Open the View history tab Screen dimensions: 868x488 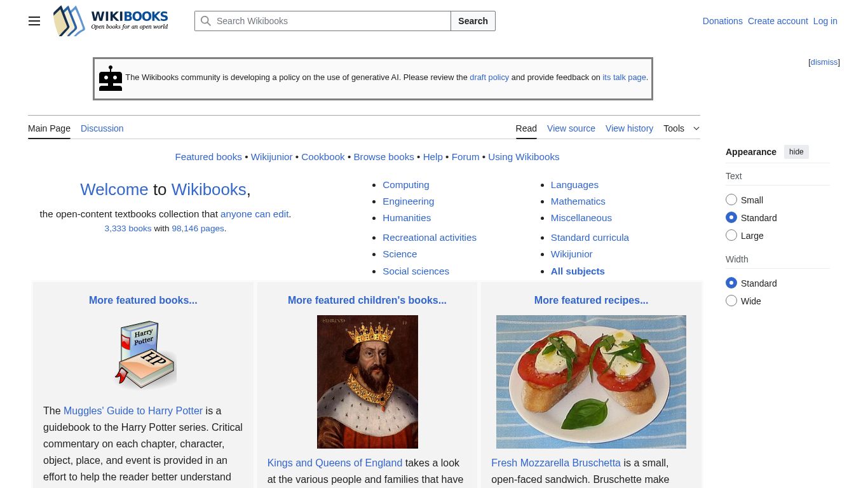click(629, 128)
